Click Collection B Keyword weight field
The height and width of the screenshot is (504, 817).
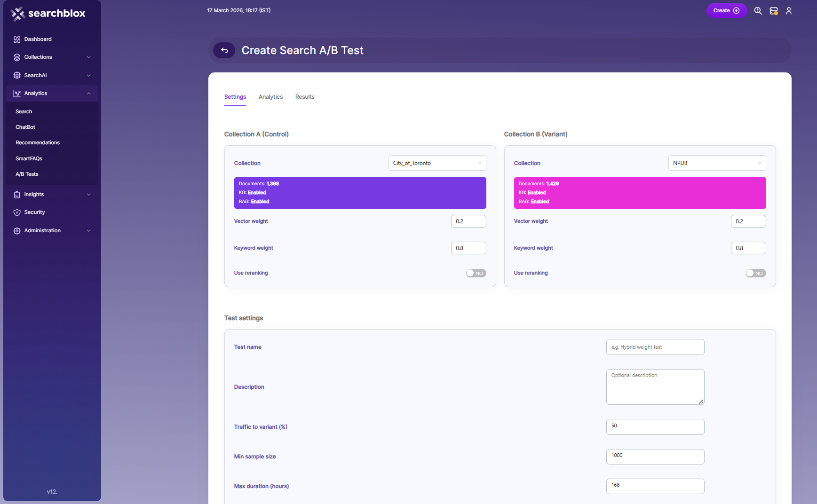748,248
